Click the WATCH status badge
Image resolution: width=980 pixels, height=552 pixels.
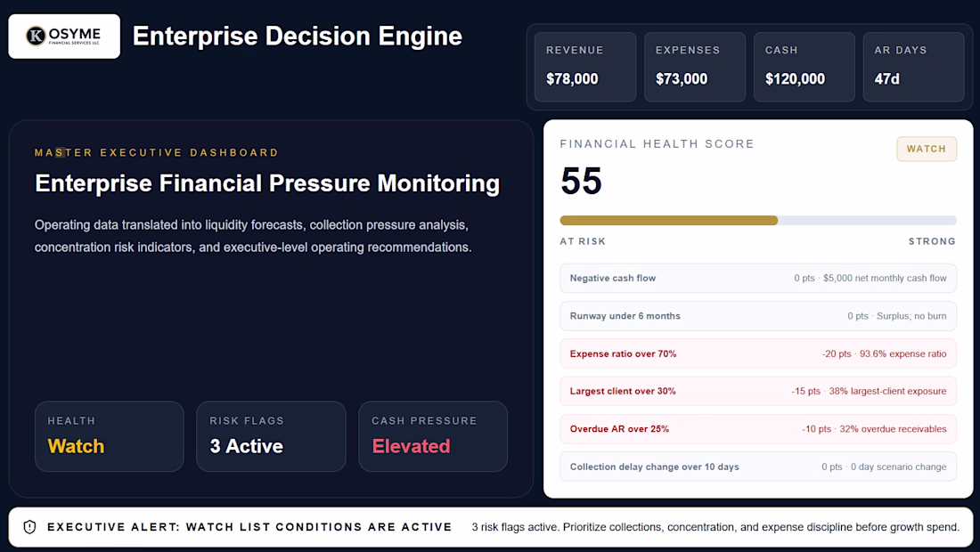pyautogui.click(x=927, y=149)
